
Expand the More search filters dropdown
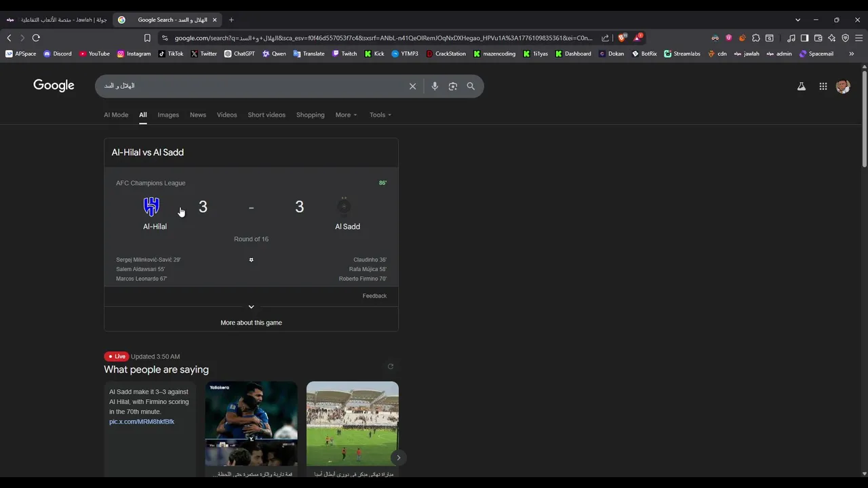(346, 115)
